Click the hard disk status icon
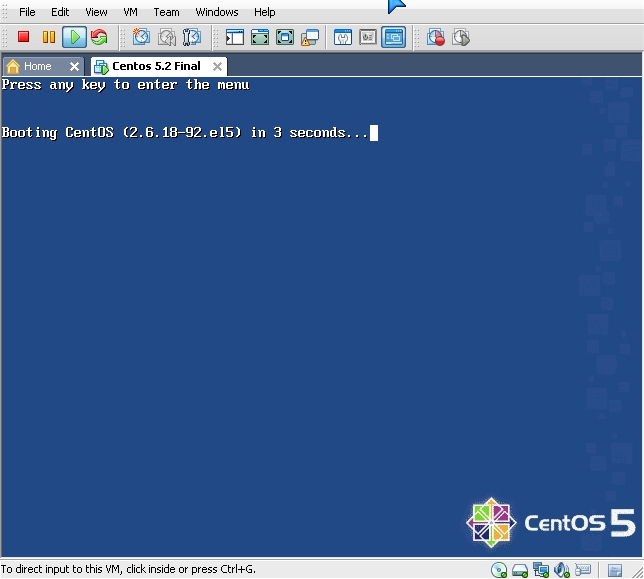The height and width of the screenshot is (579, 644). (x=520, y=570)
